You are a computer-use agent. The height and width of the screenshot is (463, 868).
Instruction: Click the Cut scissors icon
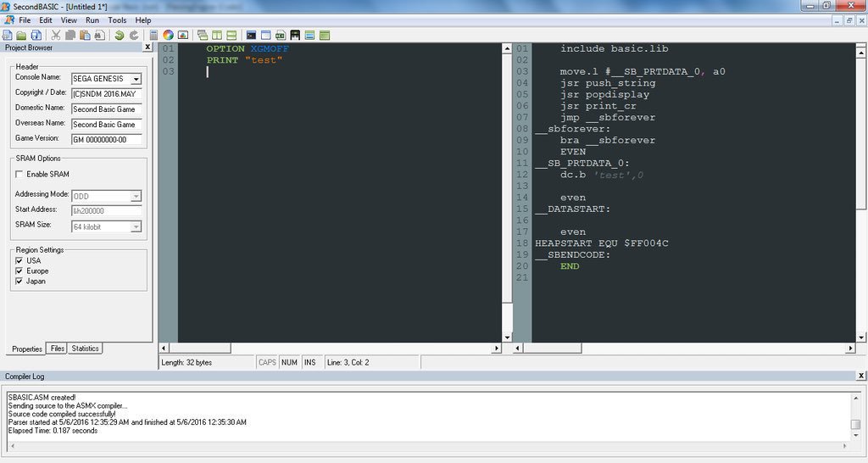tap(56, 36)
